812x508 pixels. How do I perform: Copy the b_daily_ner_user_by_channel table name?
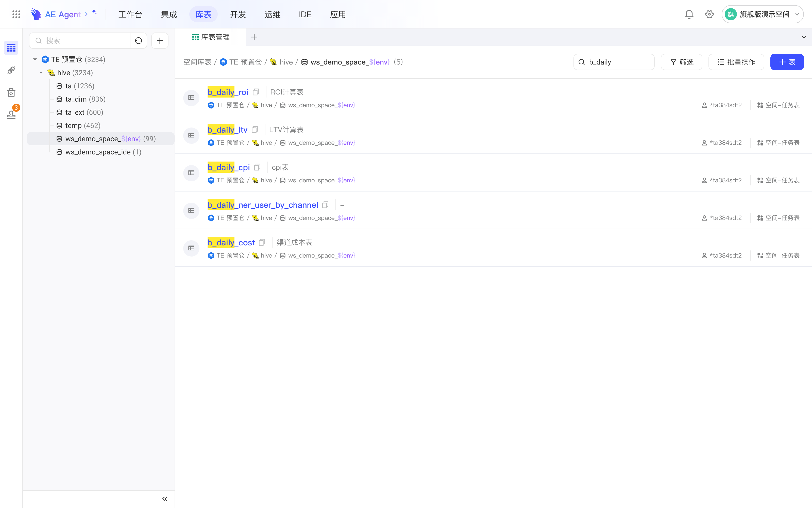tap(325, 205)
